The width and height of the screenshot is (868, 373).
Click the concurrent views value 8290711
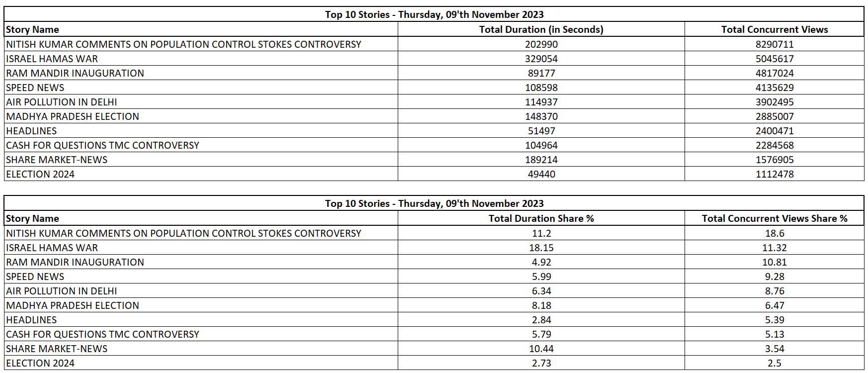coord(774,44)
